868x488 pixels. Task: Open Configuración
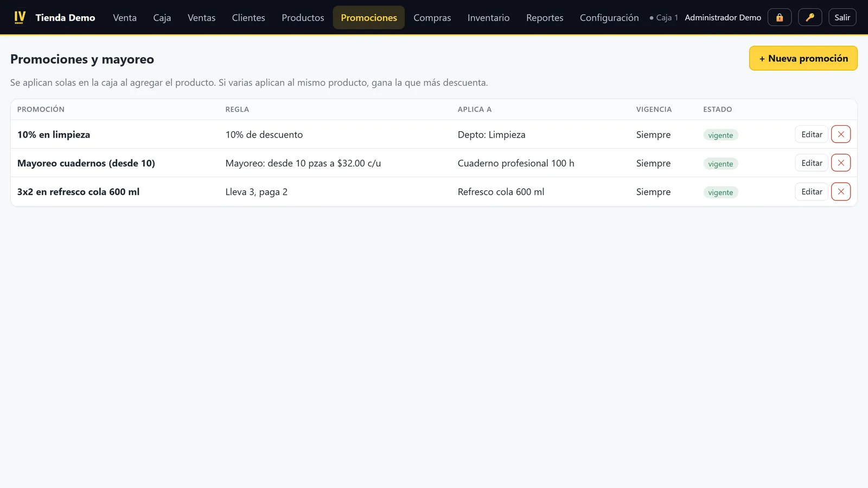(x=609, y=17)
